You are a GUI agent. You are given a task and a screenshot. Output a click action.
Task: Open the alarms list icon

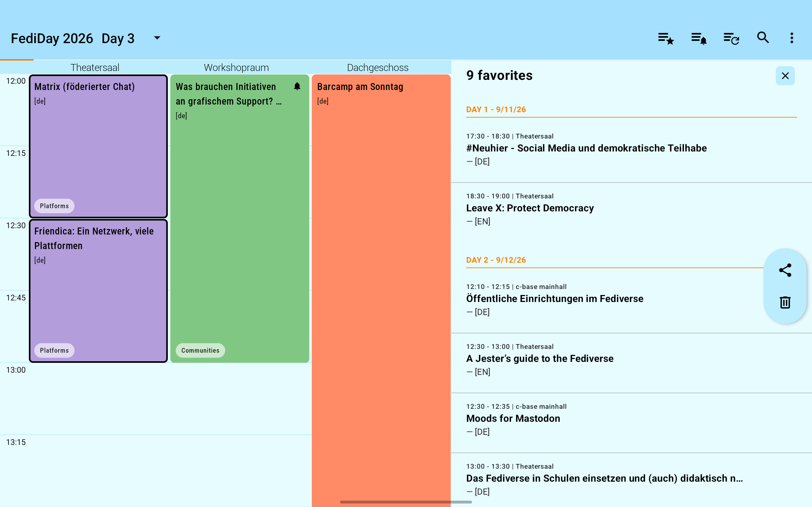(699, 38)
